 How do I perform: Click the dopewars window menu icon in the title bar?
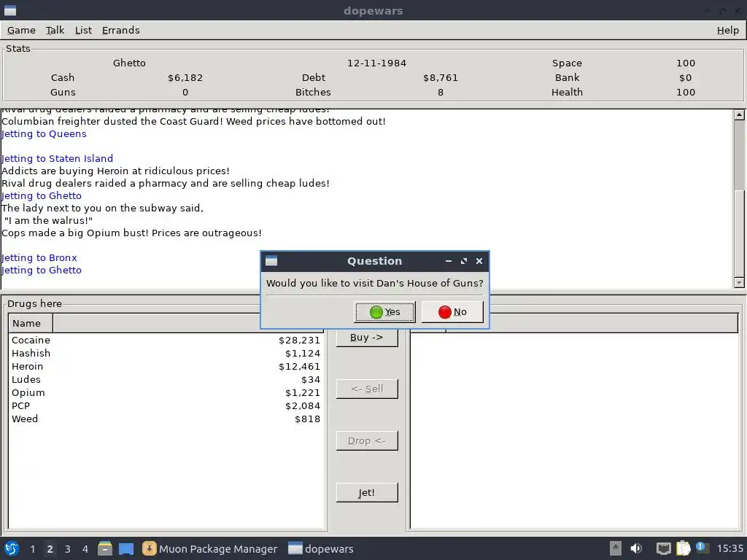pos(10,10)
